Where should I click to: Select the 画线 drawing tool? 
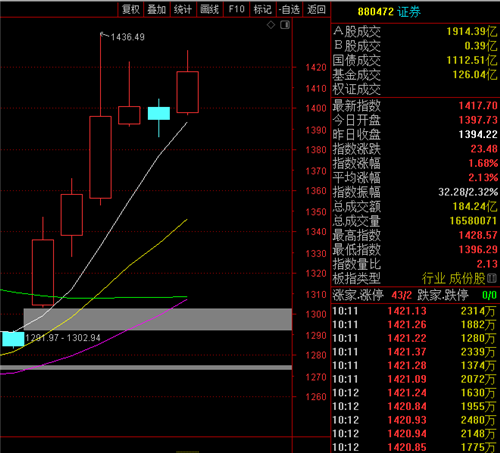(x=210, y=9)
